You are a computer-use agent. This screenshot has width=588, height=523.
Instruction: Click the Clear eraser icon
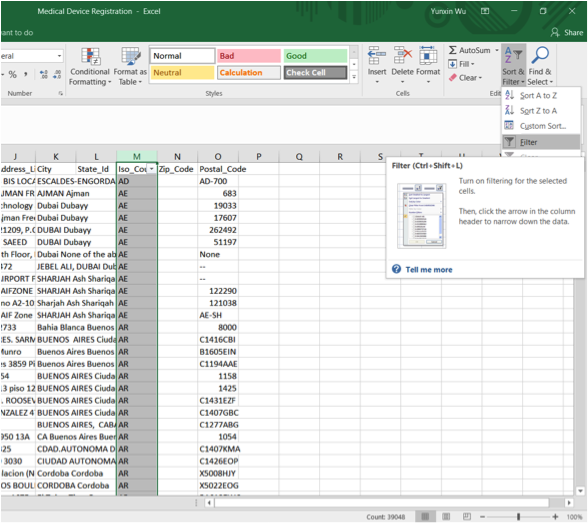(453, 78)
